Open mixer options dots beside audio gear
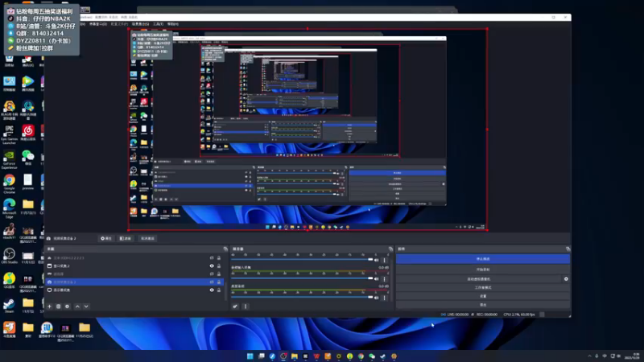This screenshot has height=362, width=644. [x=246, y=306]
